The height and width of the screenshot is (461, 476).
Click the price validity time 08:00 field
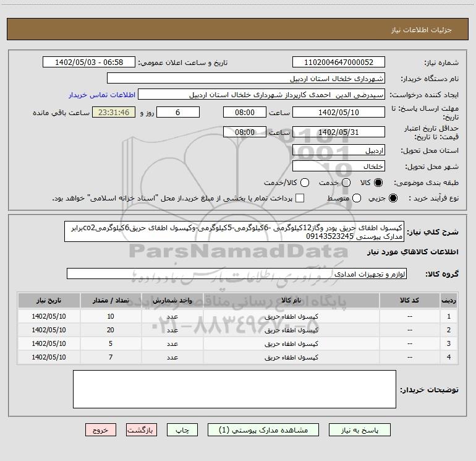(245, 132)
